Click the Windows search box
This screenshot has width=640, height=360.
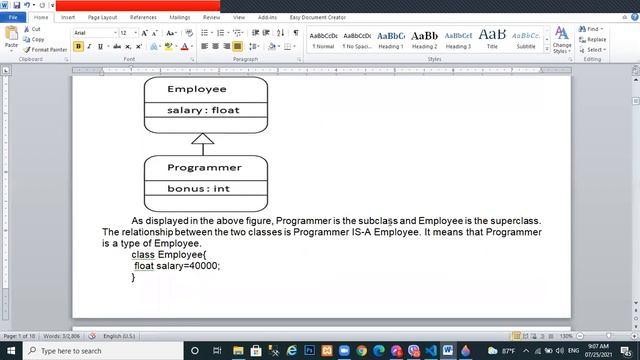click(x=103, y=351)
